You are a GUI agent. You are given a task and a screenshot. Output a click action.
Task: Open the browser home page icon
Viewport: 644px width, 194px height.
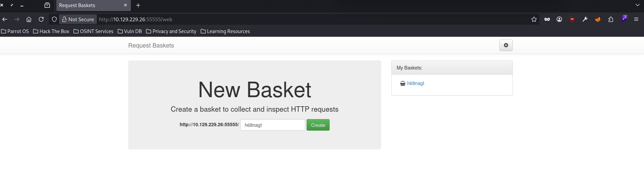pos(29,19)
